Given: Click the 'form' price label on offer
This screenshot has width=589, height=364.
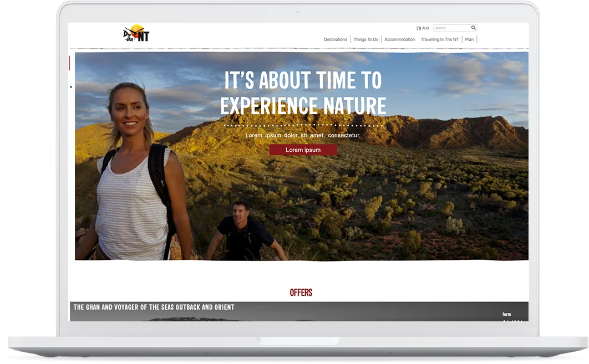Looking at the screenshot, I should point(506,314).
